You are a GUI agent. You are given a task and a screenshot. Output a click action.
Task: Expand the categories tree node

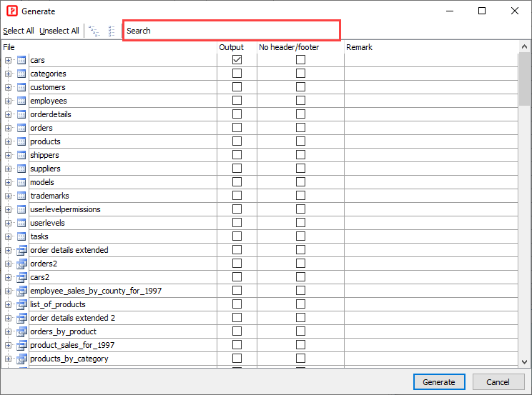[9, 74]
